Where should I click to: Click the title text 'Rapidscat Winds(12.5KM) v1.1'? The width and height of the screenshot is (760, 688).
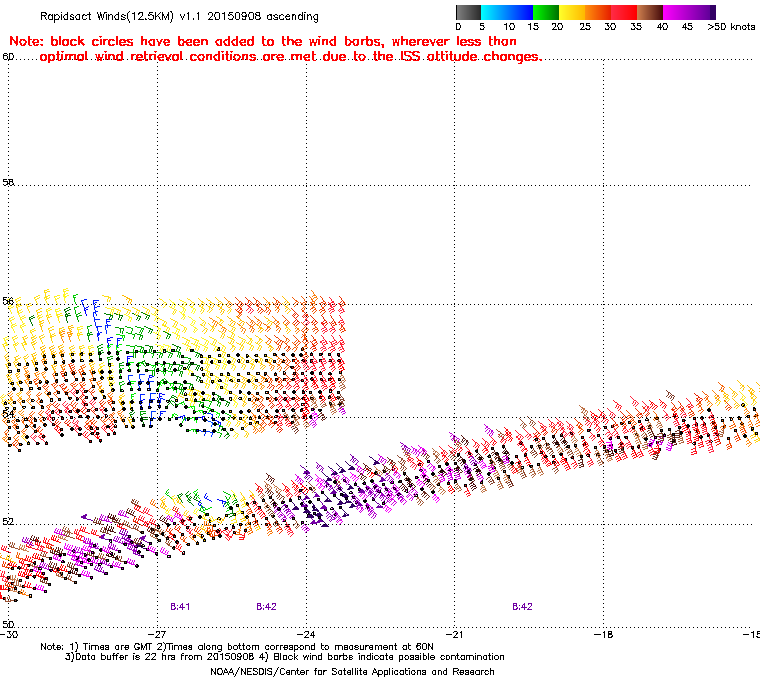click(120, 16)
